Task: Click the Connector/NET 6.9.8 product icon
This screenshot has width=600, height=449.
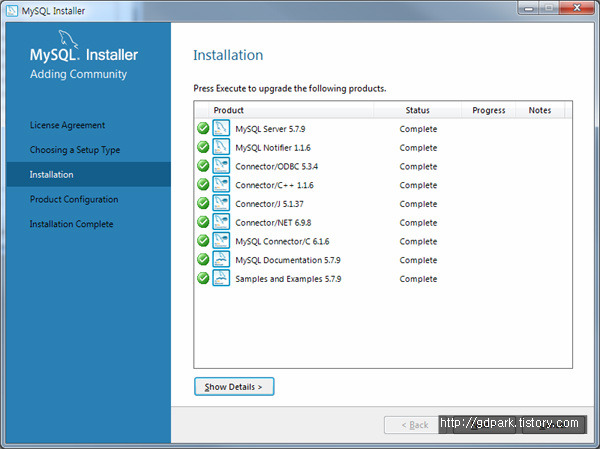Action: (x=221, y=222)
